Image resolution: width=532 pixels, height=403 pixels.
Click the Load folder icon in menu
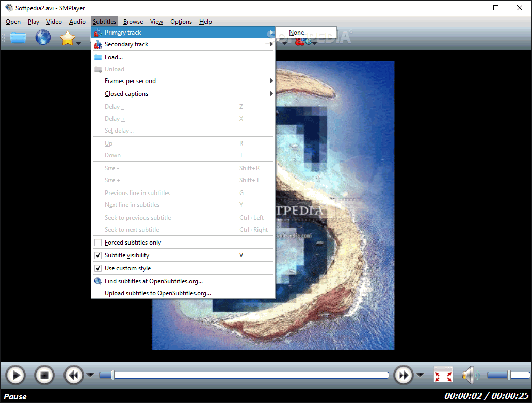98,57
